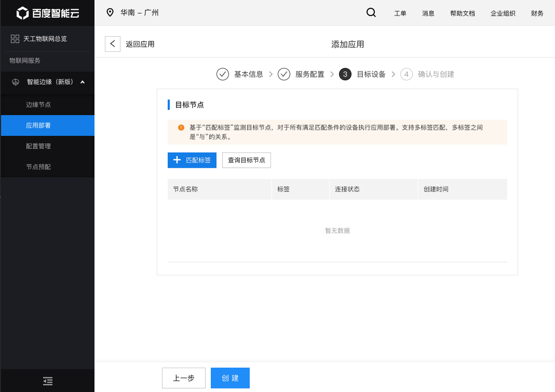Click the 查询目标节点 button
This screenshot has height=392, width=555.
pos(247,160)
